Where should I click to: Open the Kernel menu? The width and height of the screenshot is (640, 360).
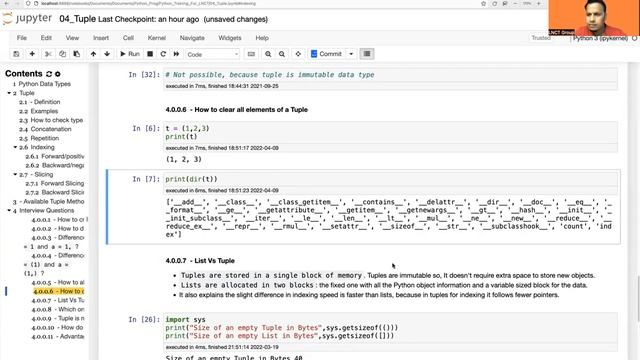[x=157, y=38]
